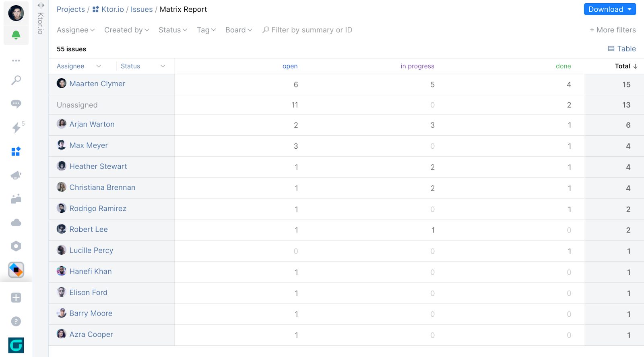
Task: Open the user profile avatar
Action: point(16,13)
